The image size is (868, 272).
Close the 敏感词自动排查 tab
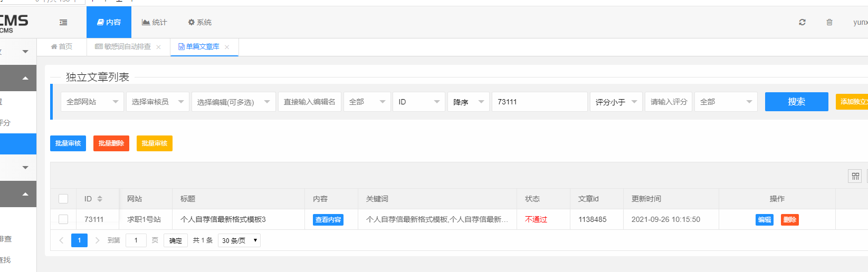coord(158,47)
